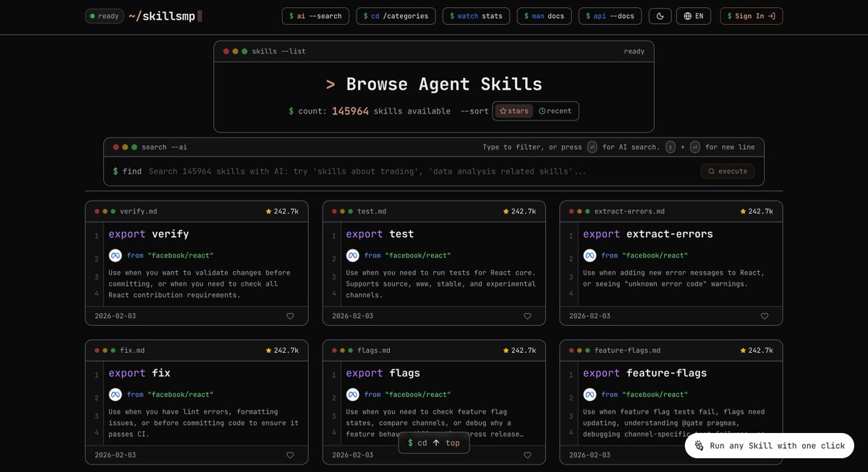Click the feature-flags.md file name
Screen dimensions: 868x472
click(x=628, y=351)
